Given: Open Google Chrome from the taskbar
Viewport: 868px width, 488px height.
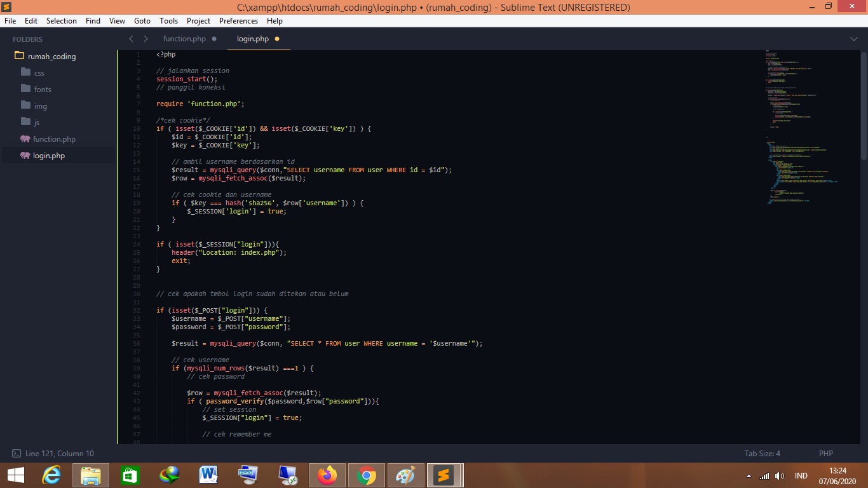Looking at the screenshot, I should (x=366, y=475).
